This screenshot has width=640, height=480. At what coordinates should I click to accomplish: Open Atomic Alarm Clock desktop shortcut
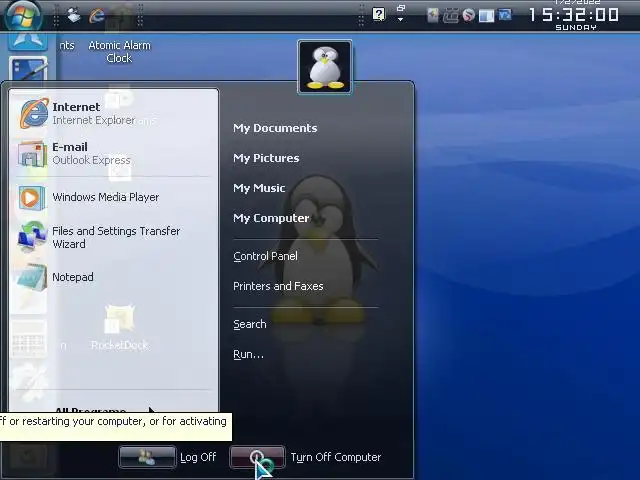click(119, 51)
